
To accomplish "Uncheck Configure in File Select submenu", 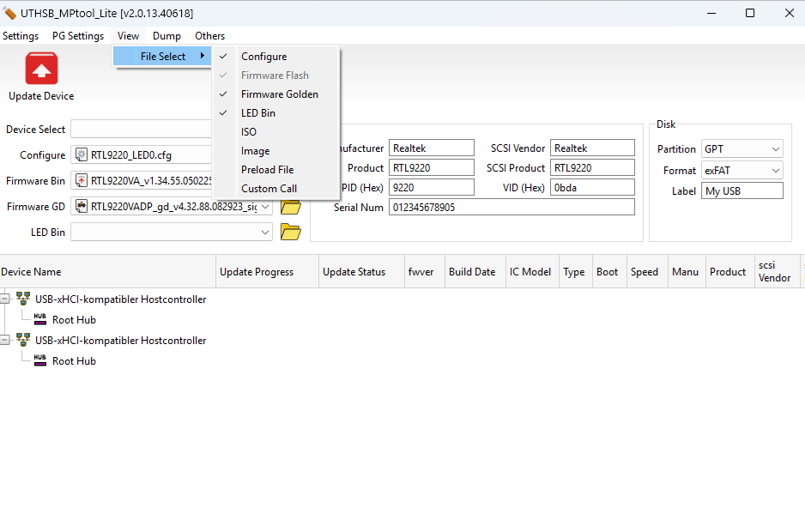I will pos(263,57).
